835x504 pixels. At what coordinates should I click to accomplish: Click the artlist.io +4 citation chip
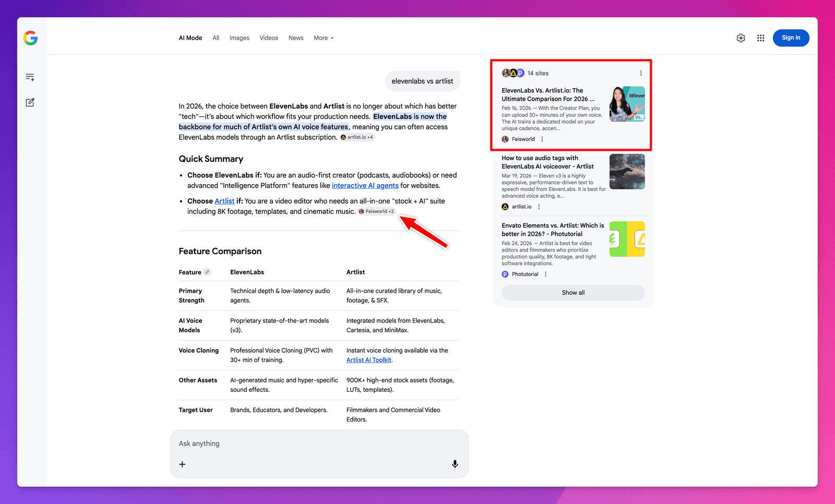[357, 137]
